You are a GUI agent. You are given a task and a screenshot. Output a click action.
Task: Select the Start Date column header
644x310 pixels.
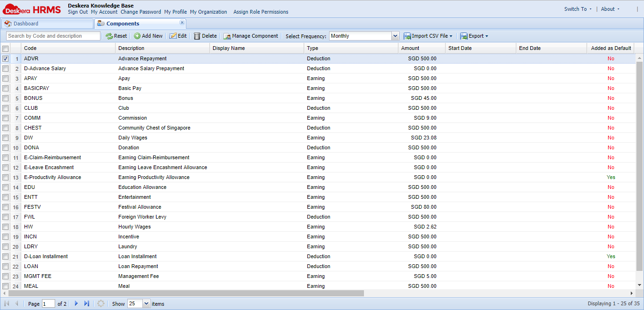pos(480,48)
